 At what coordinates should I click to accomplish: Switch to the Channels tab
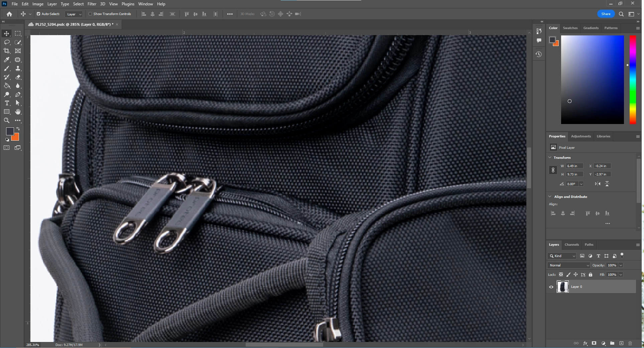pyautogui.click(x=571, y=245)
